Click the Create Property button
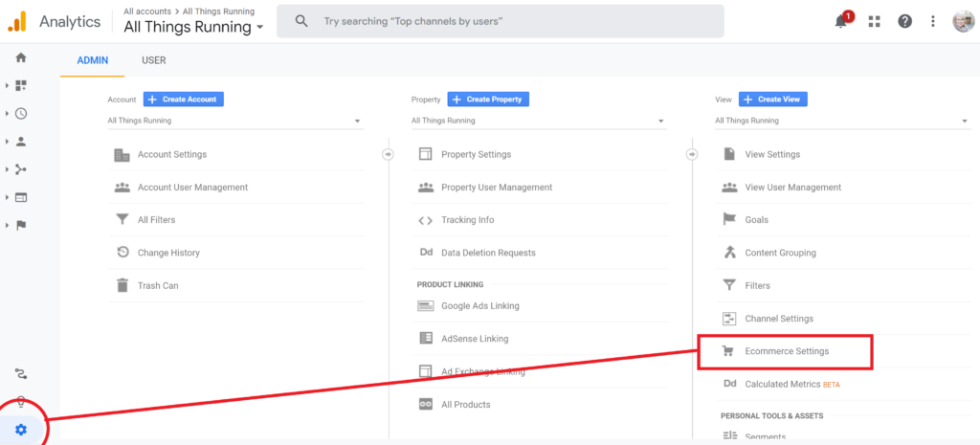The width and height of the screenshot is (980, 445). coord(488,100)
